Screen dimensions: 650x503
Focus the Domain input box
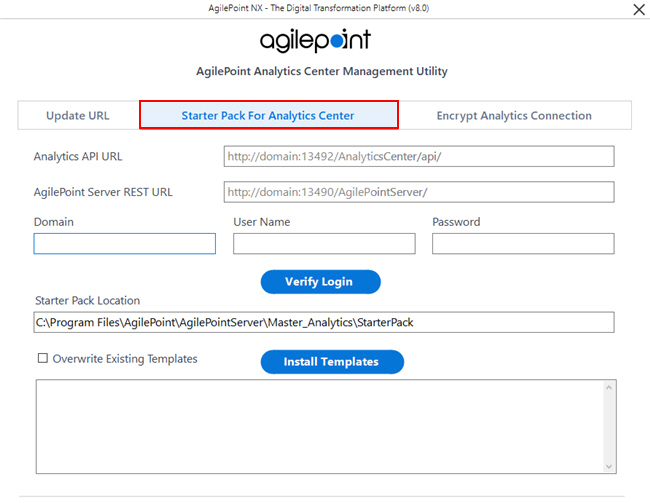[124, 243]
